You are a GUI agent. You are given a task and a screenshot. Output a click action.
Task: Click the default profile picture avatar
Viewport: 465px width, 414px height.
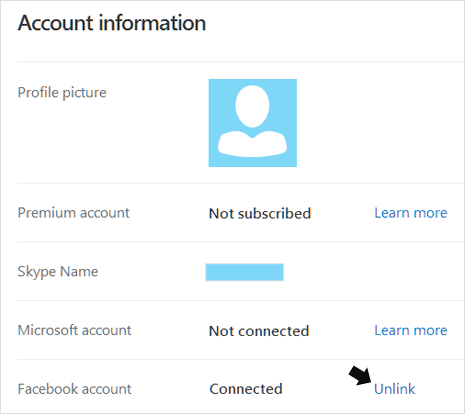[x=253, y=123]
